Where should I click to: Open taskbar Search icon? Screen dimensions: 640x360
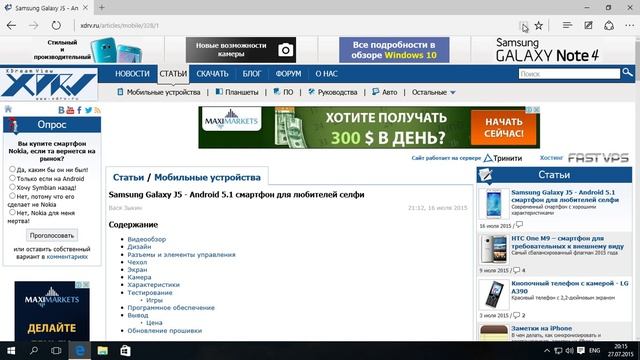[34, 351]
